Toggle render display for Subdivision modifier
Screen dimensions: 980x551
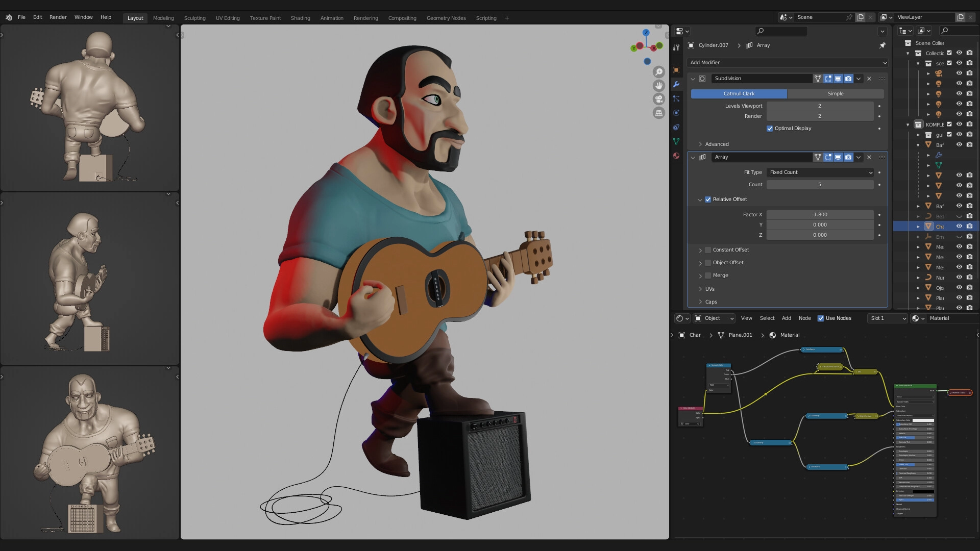[x=848, y=79]
